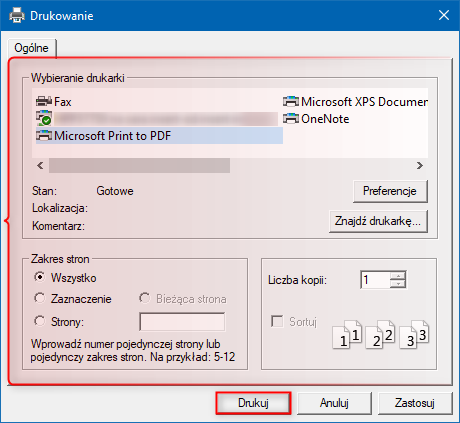Switch to the Ogólne tab

pyautogui.click(x=31, y=48)
